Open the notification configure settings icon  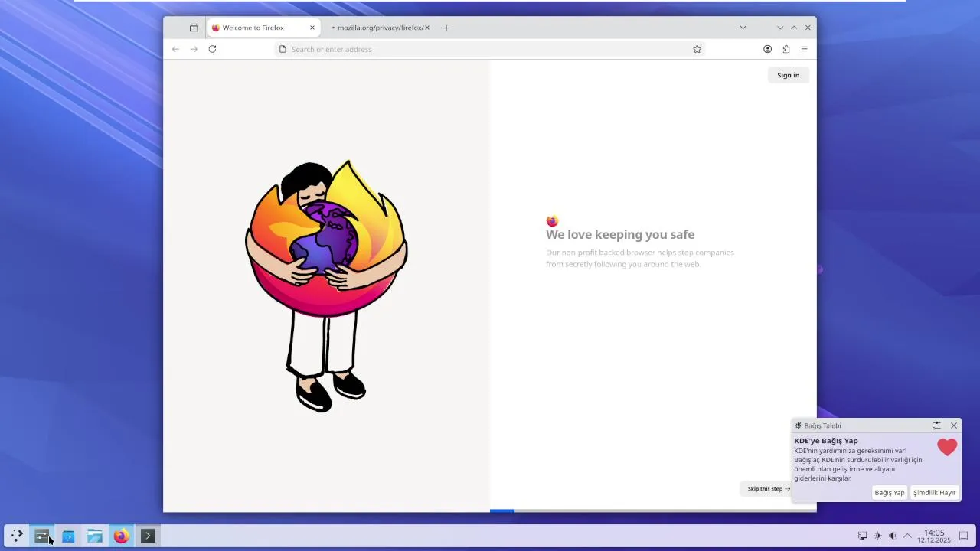pos(936,425)
